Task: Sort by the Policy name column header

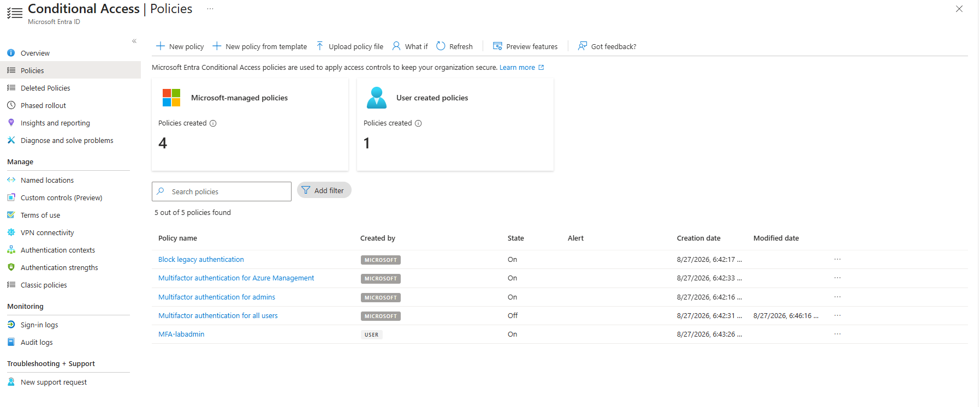Action: tap(177, 238)
